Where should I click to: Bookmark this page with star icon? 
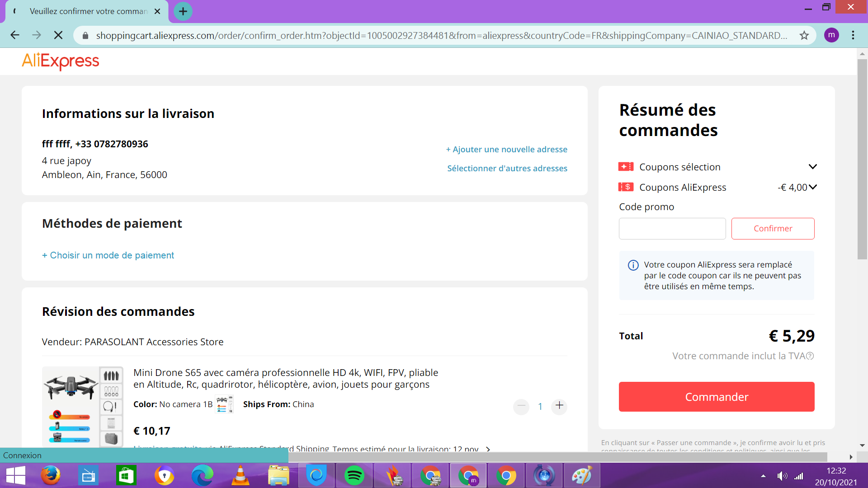804,35
